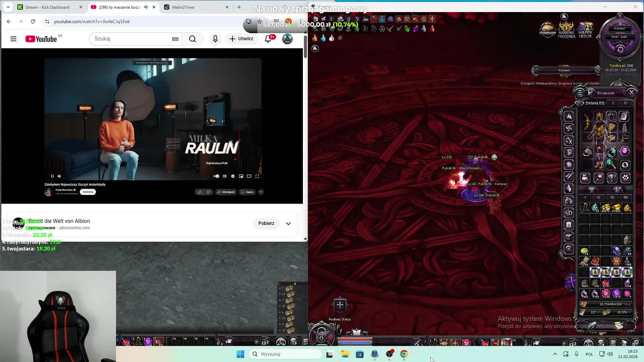Open the video player settings gear
Viewport: 644px width, 362px height.
pyautogui.click(x=232, y=176)
